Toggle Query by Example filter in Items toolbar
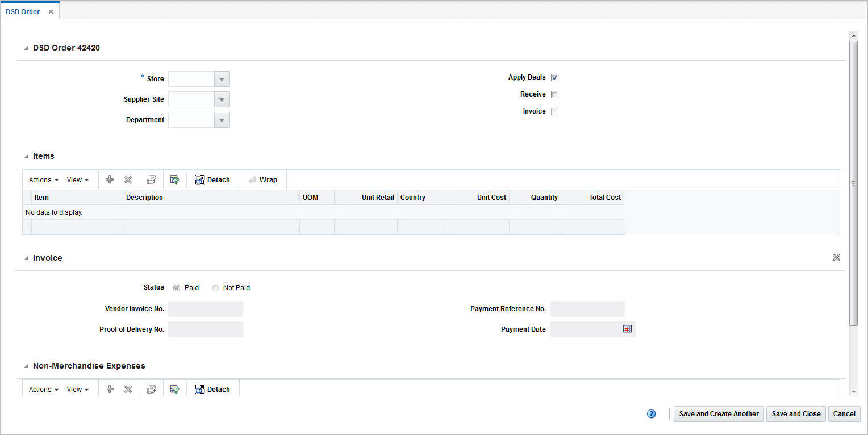The width and height of the screenshot is (868, 435). tap(174, 179)
